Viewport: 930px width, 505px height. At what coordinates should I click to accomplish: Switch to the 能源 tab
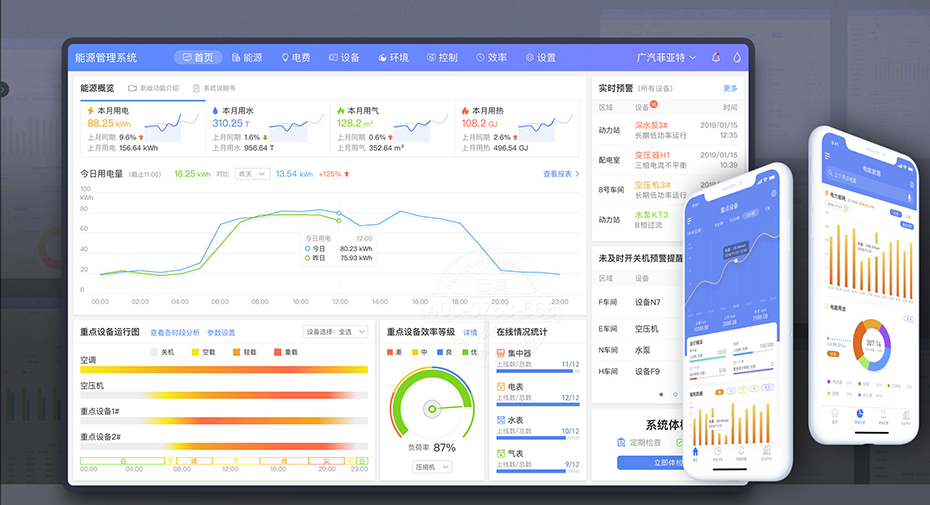click(245, 58)
